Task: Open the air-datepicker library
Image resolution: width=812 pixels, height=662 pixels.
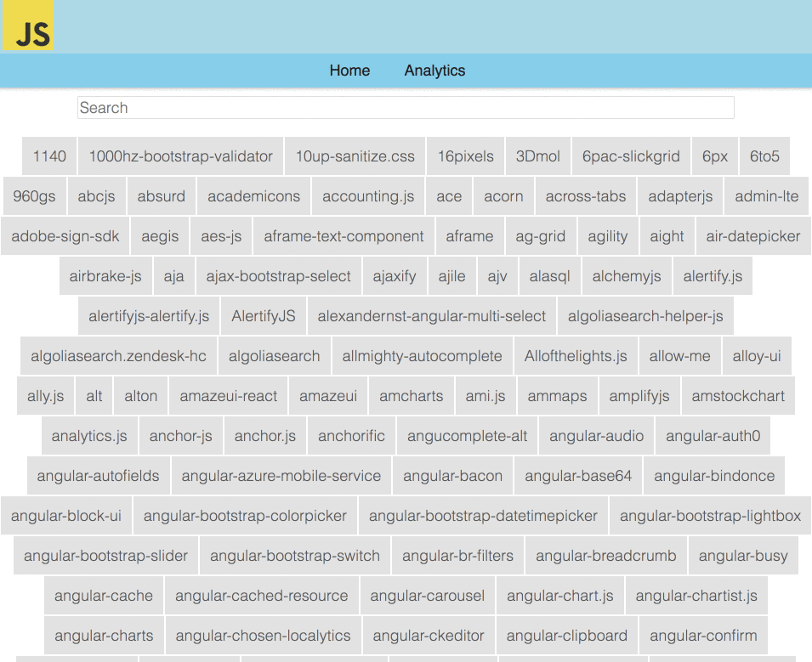Action: pyautogui.click(x=753, y=236)
